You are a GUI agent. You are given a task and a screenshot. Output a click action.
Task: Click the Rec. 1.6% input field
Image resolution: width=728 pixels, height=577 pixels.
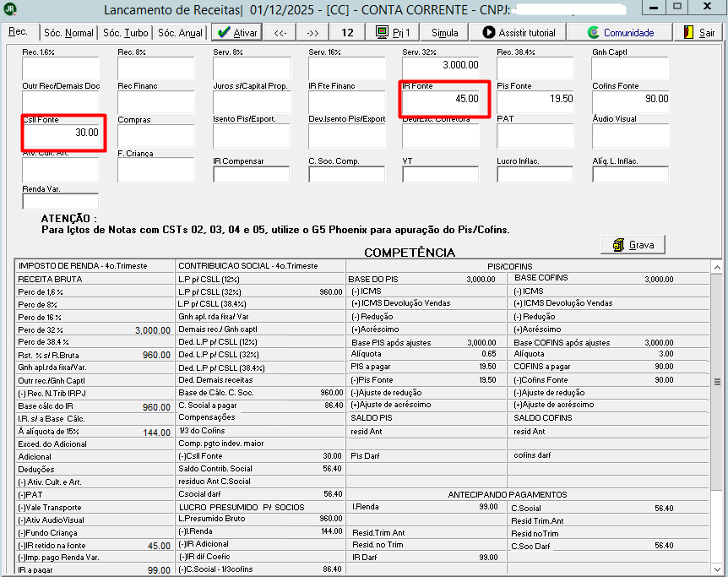pos(60,68)
